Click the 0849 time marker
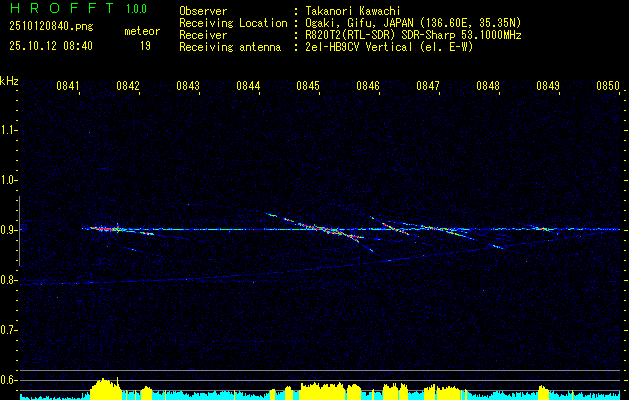The width and height of the screenshot is (629, 400). [x=548, y=86]
